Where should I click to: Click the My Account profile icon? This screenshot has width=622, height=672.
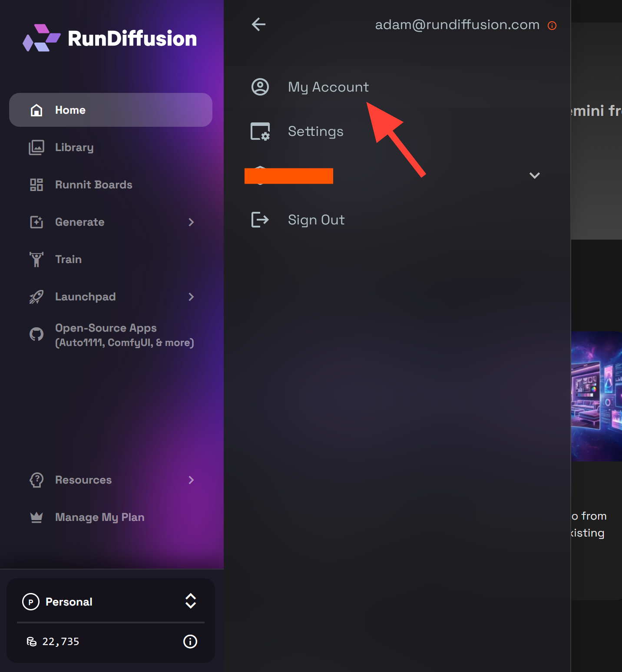click(260, 87)
